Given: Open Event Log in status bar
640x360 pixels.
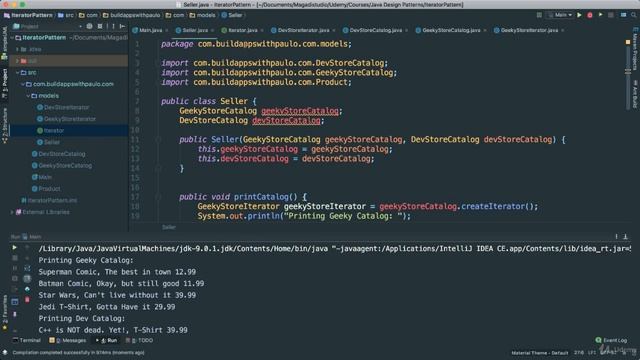Looking at the screenshot, I should (x=611, y=340).
